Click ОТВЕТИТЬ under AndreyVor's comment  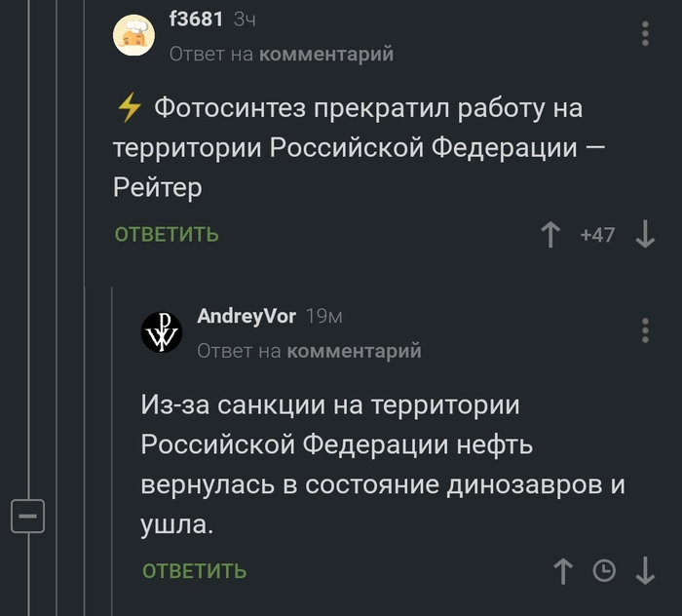coord(195,571)
